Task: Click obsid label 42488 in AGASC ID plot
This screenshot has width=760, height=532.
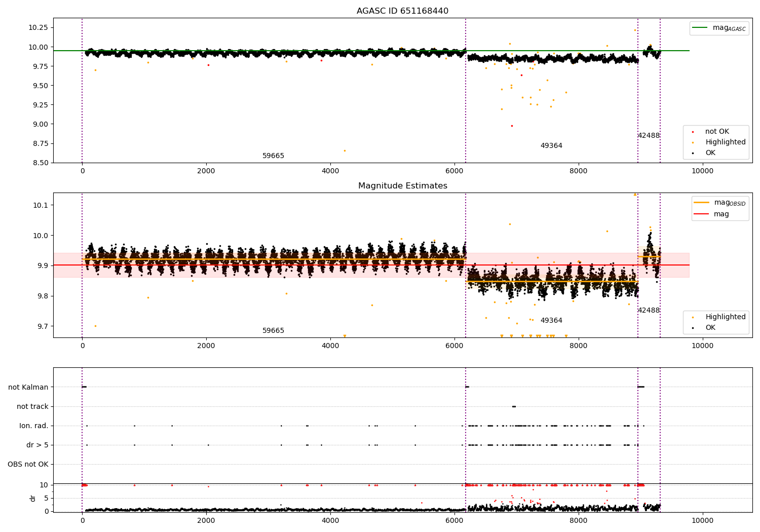Action: click(649, 136)
